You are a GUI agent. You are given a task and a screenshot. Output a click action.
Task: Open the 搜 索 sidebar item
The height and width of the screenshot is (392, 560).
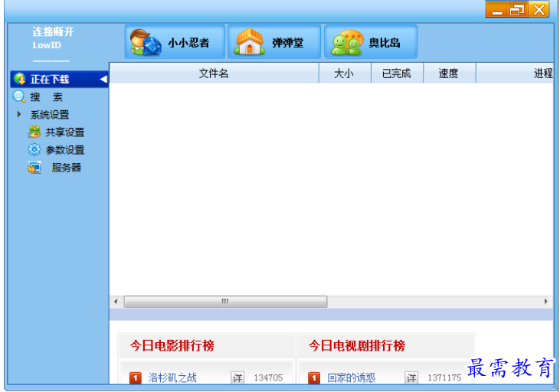(x=46, y=96)
